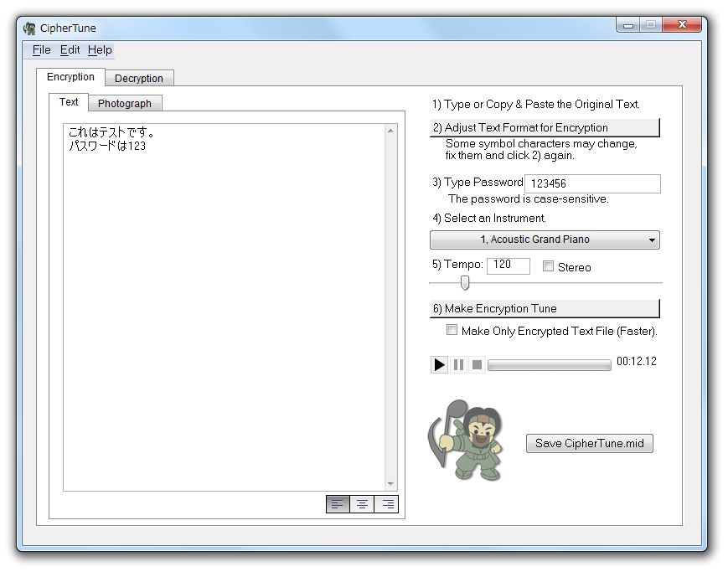
Task: Close the CipherTune window
Action: (x=682, y=25)
